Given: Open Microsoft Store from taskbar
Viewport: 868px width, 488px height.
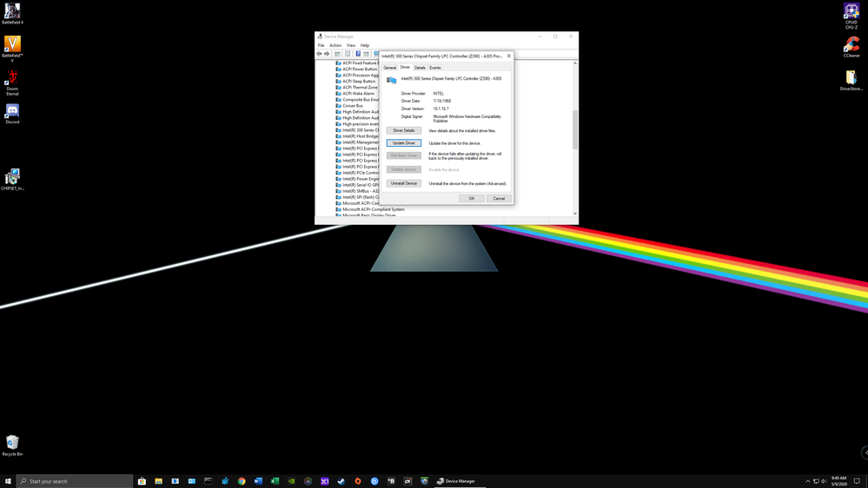Looking at the screenshot, I should (x=142, y=481).
